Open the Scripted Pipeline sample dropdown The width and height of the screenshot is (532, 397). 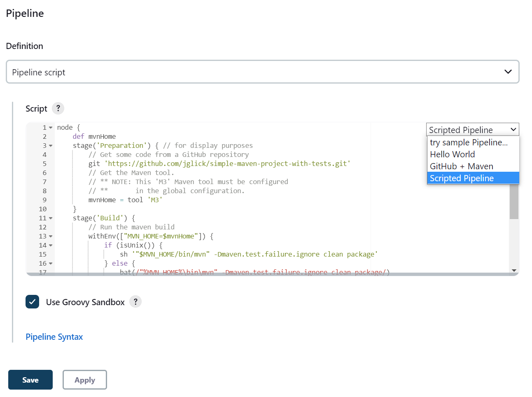[472, 129]
